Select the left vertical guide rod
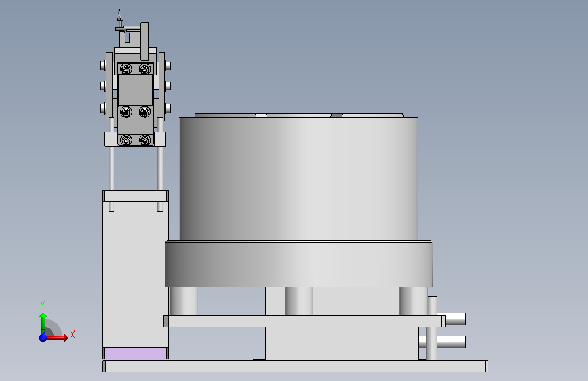This screenshot has height=381, width=588. click(x=111, y=169)
